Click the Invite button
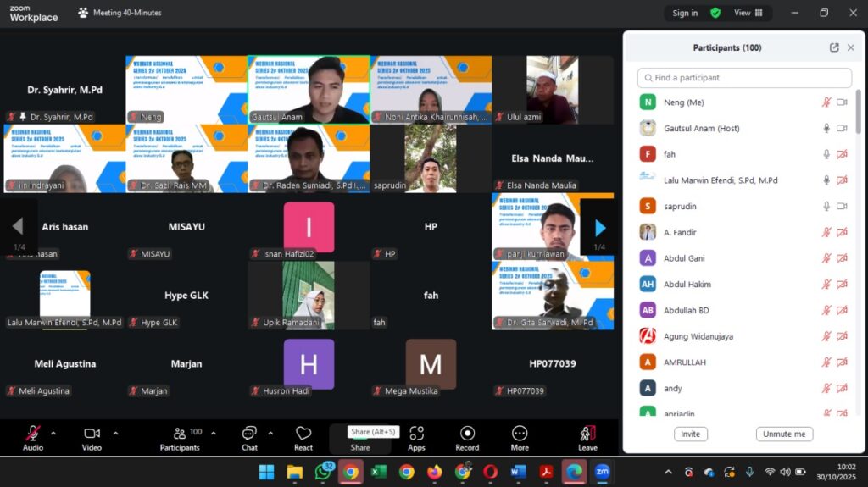The height and width of the screenshot is (487, 868). pos(691,434)
